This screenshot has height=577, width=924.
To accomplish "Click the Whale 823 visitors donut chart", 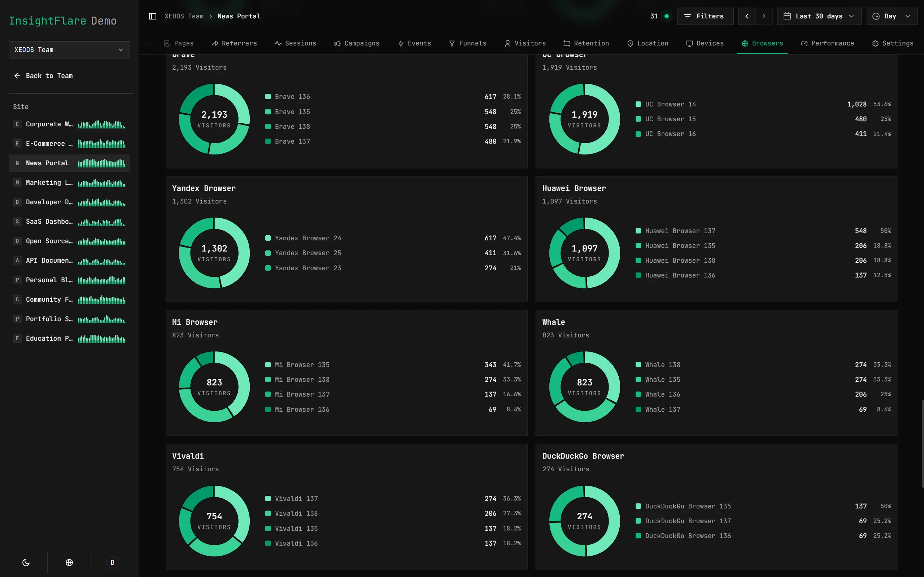I will point(585,387).
